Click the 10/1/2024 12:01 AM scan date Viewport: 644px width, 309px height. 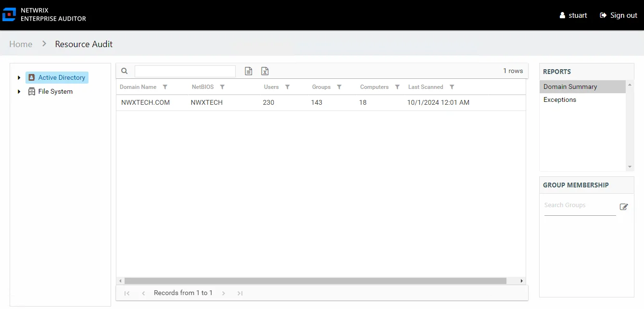[x=438, y=102]
